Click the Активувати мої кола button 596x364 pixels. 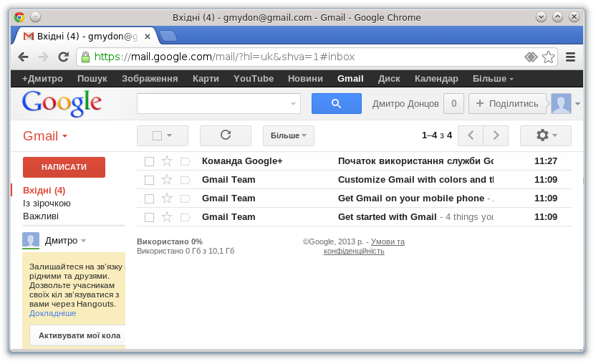pos(78,335)
